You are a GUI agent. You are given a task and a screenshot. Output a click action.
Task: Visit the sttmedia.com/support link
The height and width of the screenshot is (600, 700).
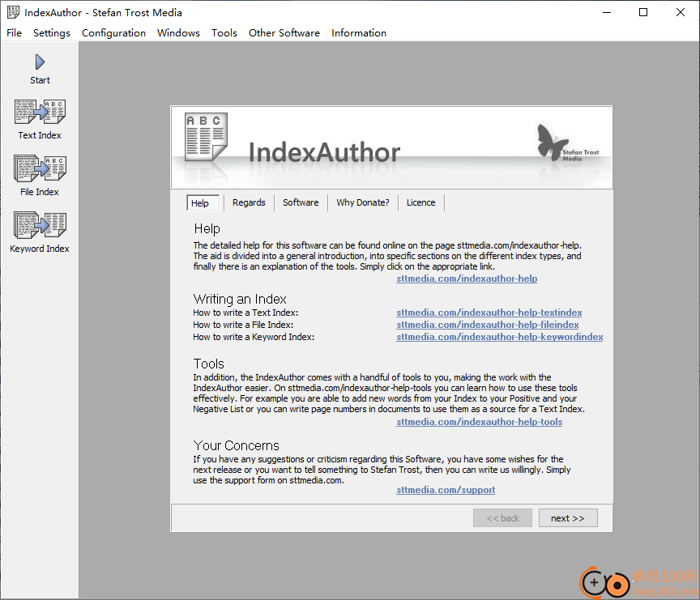tap(446, 490)
